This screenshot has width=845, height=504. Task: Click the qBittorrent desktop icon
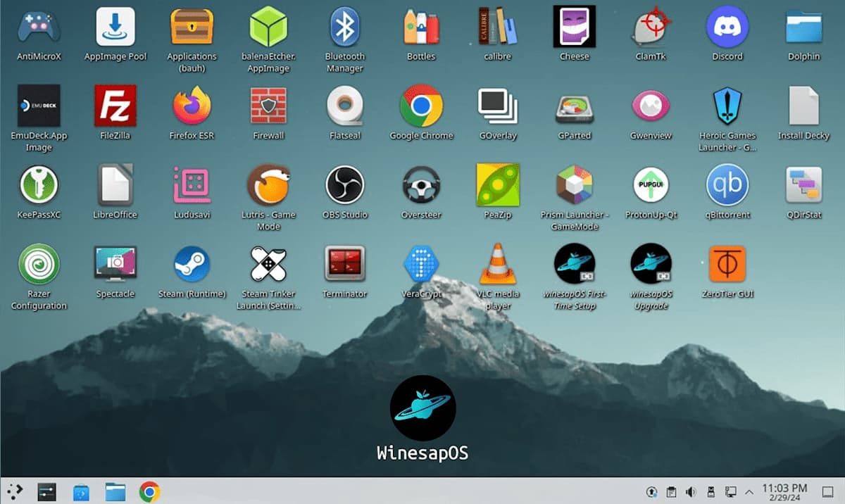727,185
